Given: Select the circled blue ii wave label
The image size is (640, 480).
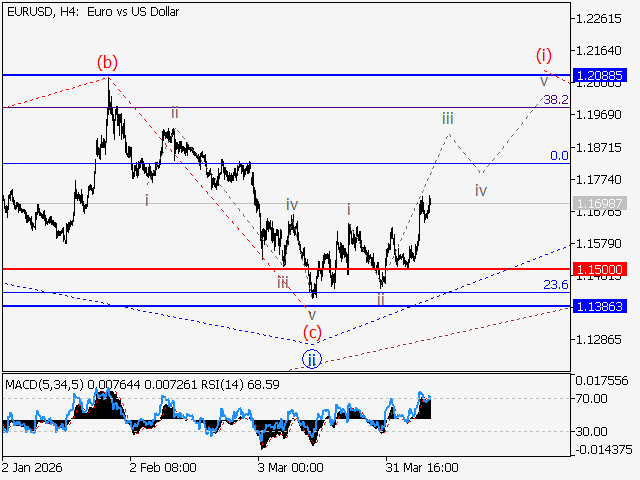Looking at the screenshot, I should (x=312, y=358).
